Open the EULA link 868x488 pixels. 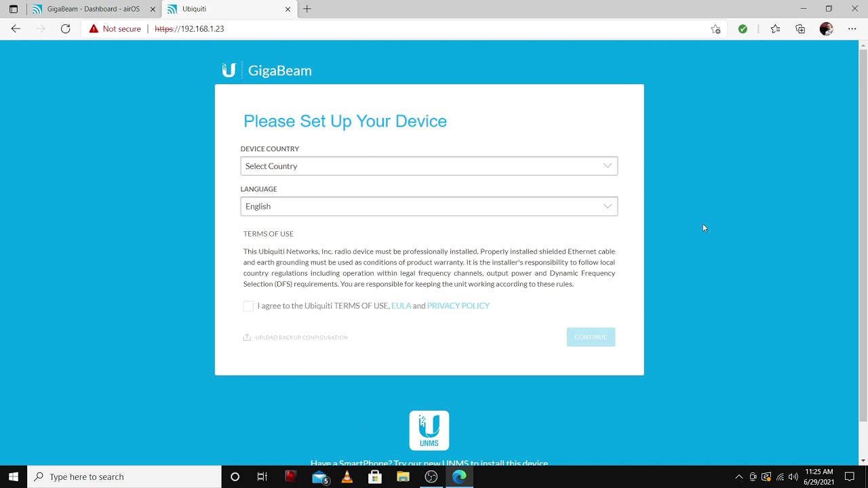pos(401,306)
